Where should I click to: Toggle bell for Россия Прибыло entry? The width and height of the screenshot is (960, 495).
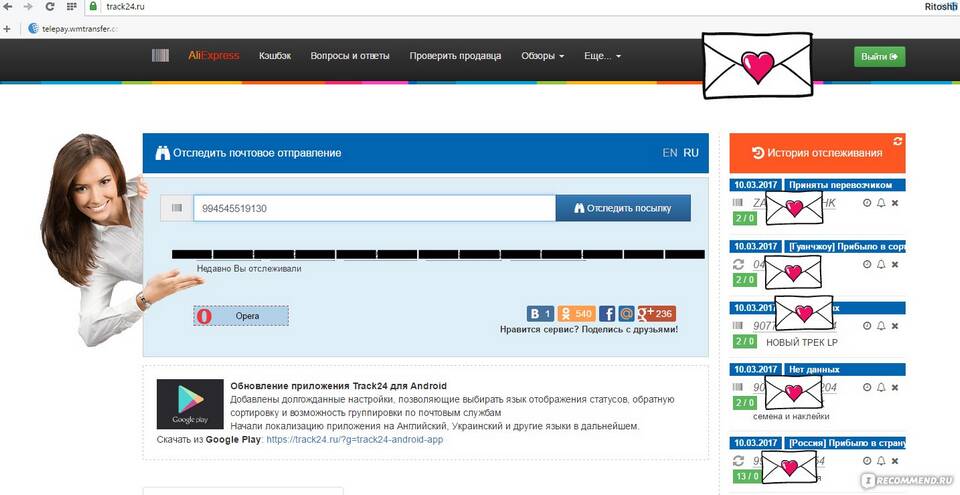click(881, 461)
